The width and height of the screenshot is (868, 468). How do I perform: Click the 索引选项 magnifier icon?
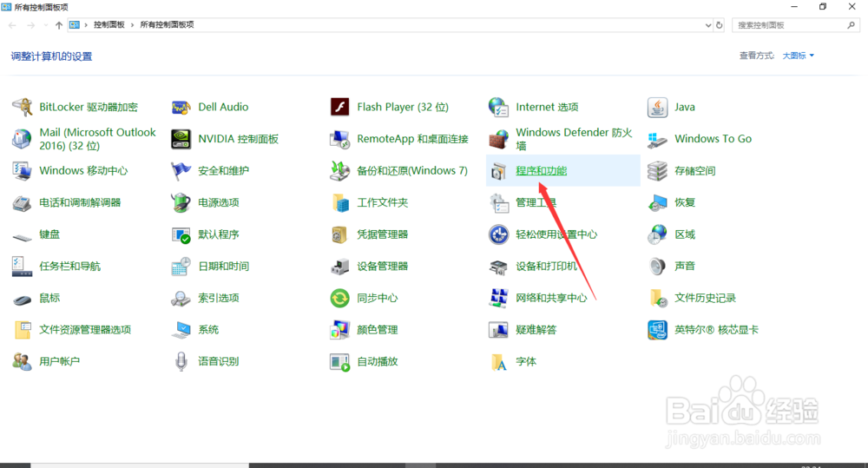tap(181, 298)
